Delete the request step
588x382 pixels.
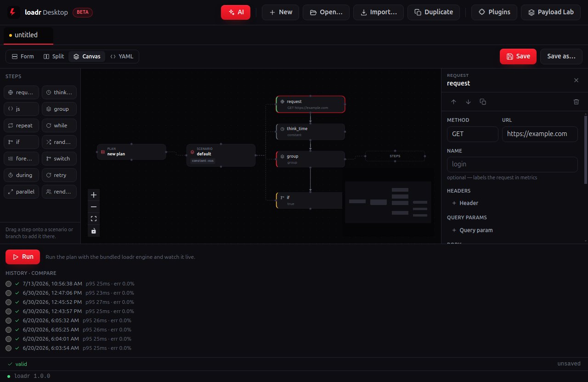tap(576, 102)
